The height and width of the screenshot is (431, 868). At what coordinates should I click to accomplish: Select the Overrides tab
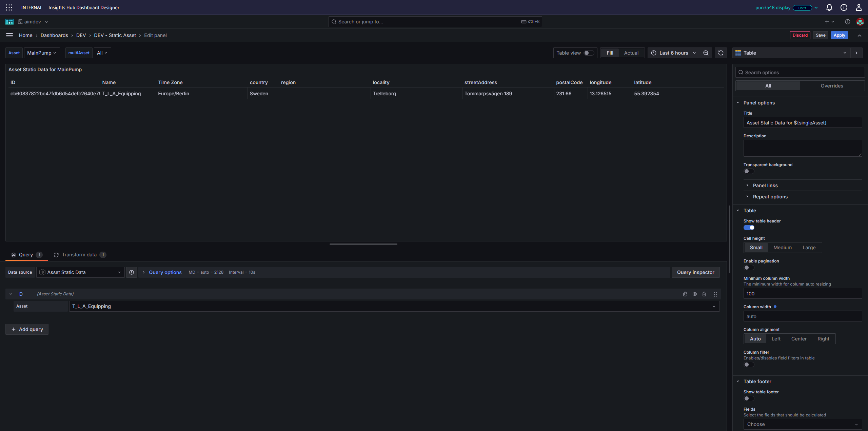tap(832, 86)
